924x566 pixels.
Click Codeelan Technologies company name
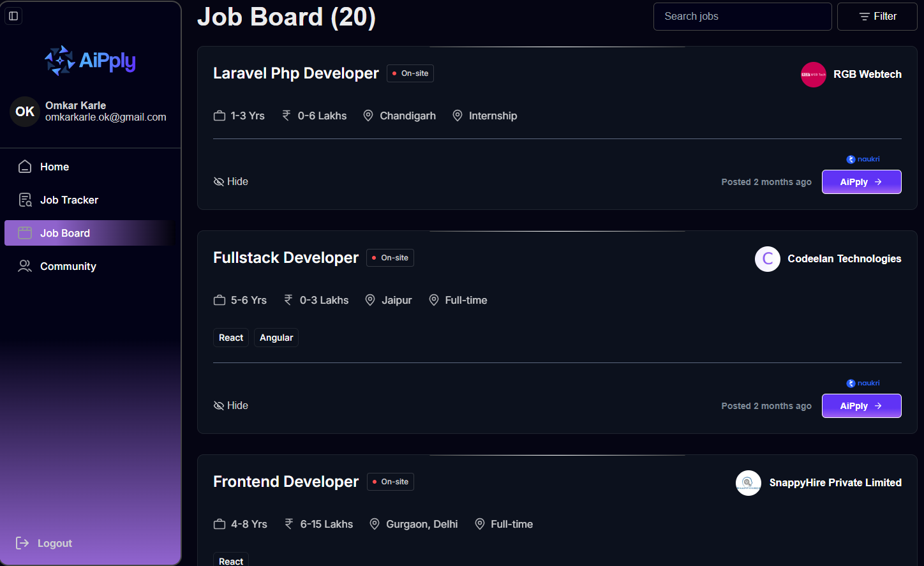coord(844,259)
